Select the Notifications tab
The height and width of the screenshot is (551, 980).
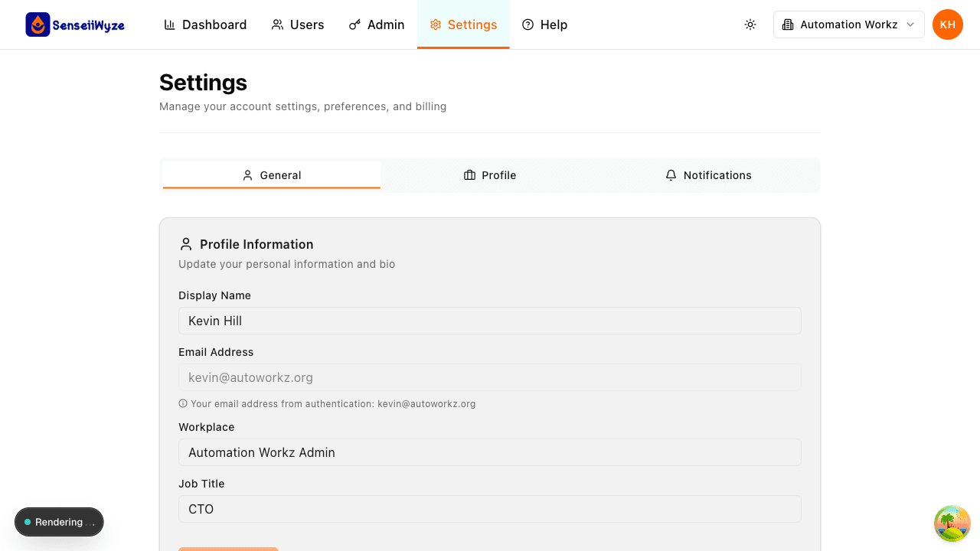pos(709,175)
